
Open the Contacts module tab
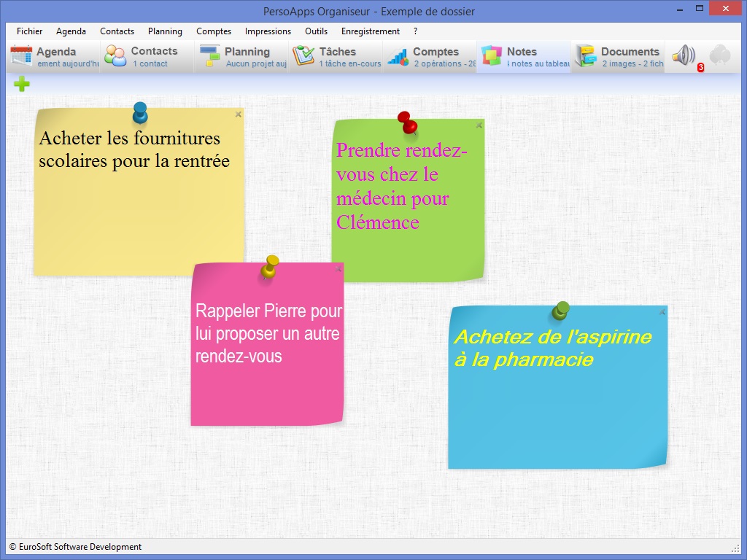coord(147,57)
